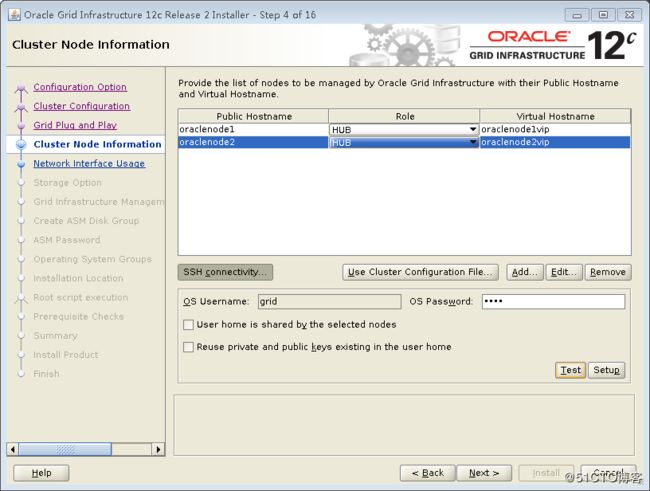Click the sidebar horizontal scrollbar thumb
Image resolution: width=650 pixels, height=491 pixels.
pos(65,449)
